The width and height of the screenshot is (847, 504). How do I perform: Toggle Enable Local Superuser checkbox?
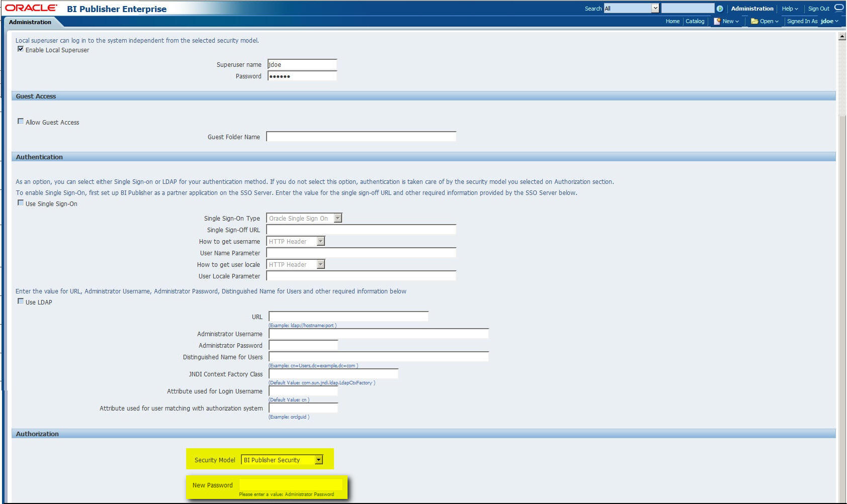(x=21, y=49)
